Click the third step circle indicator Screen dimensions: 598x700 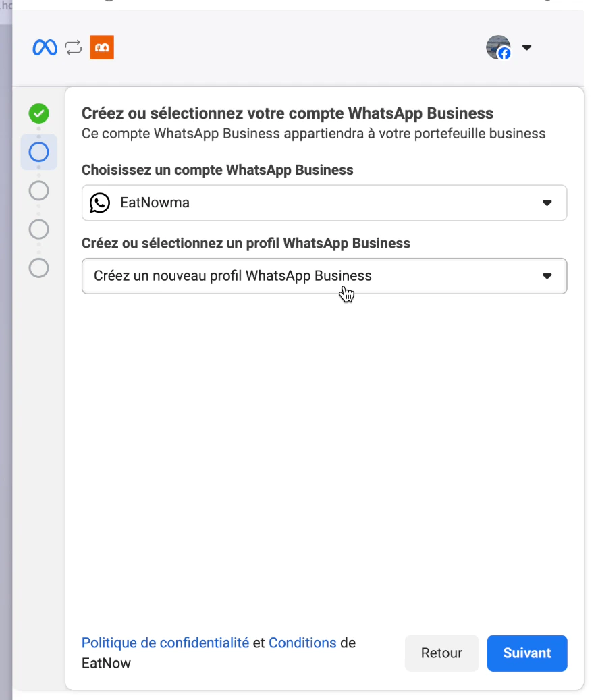[x=39, y=190]
